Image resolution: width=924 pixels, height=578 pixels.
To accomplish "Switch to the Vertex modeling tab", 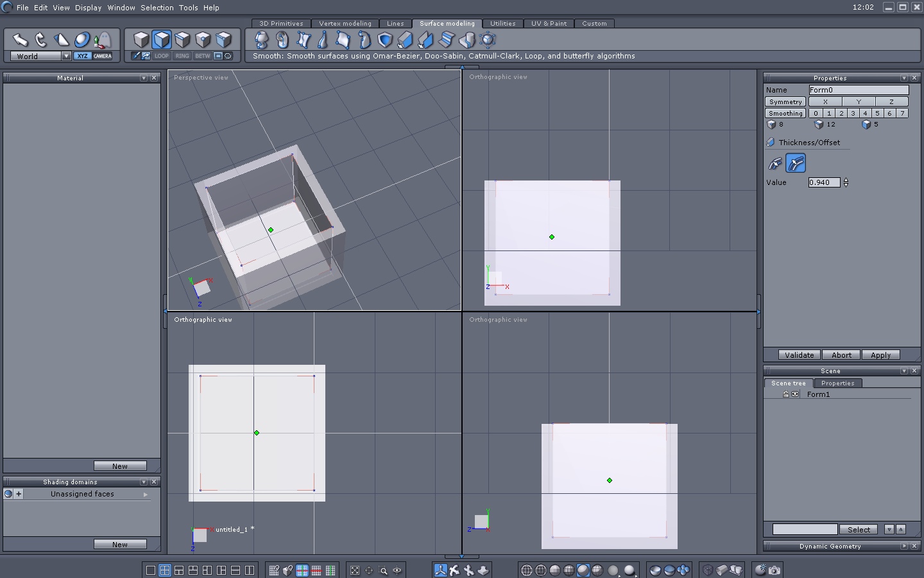I will coord(345,24).
